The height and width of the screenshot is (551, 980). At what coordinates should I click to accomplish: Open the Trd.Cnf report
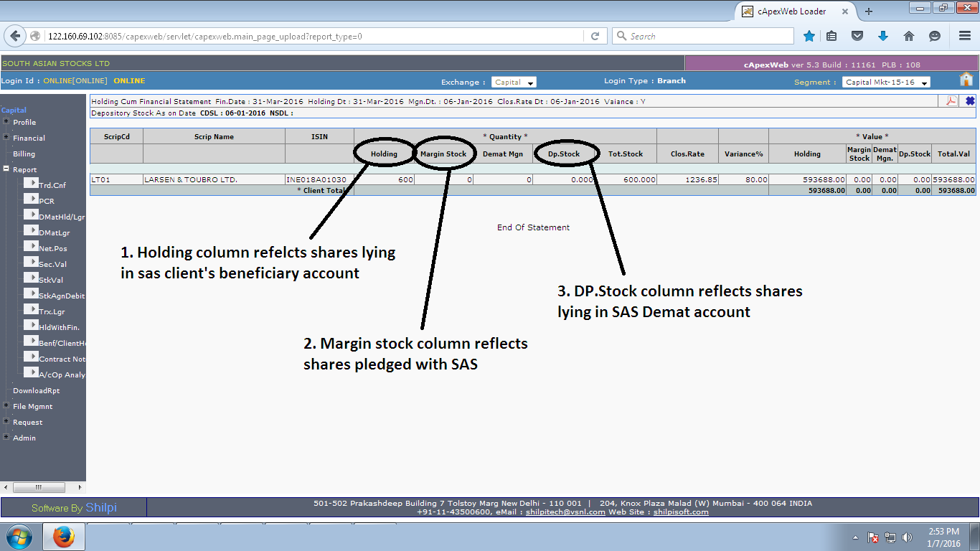point(52,185)
